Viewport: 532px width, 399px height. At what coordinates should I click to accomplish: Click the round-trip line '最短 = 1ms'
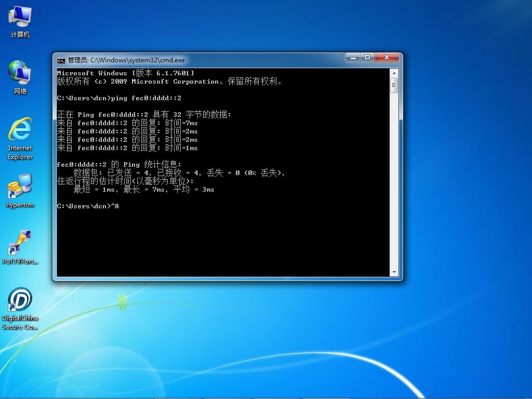[x=144, y=189]
